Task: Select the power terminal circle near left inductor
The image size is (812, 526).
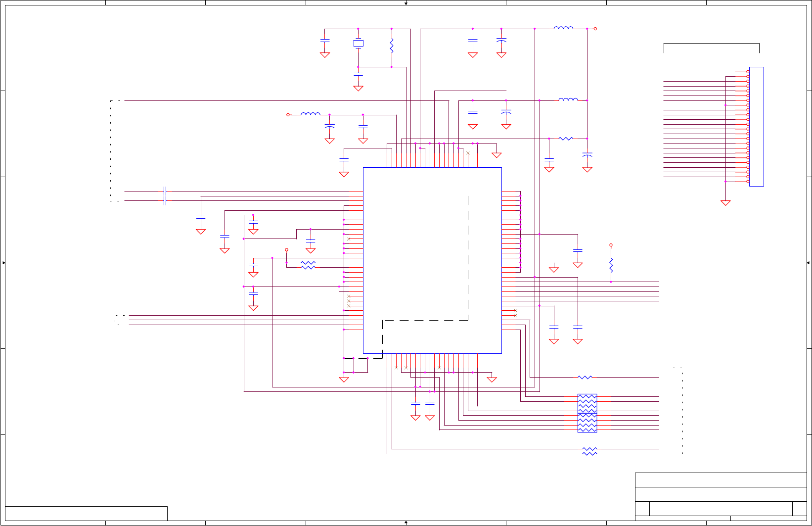Action: (288, 115)
